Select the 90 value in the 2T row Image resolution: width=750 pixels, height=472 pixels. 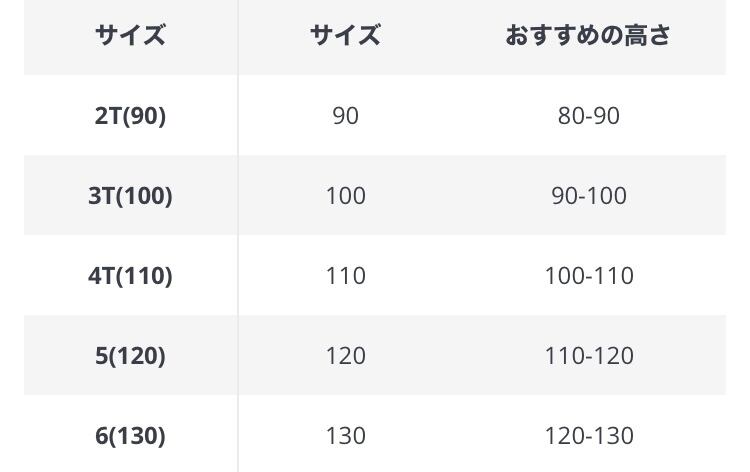345,116
